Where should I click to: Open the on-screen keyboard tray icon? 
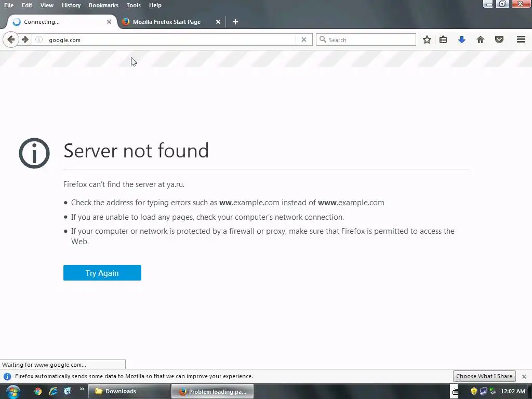coord(455,392)
